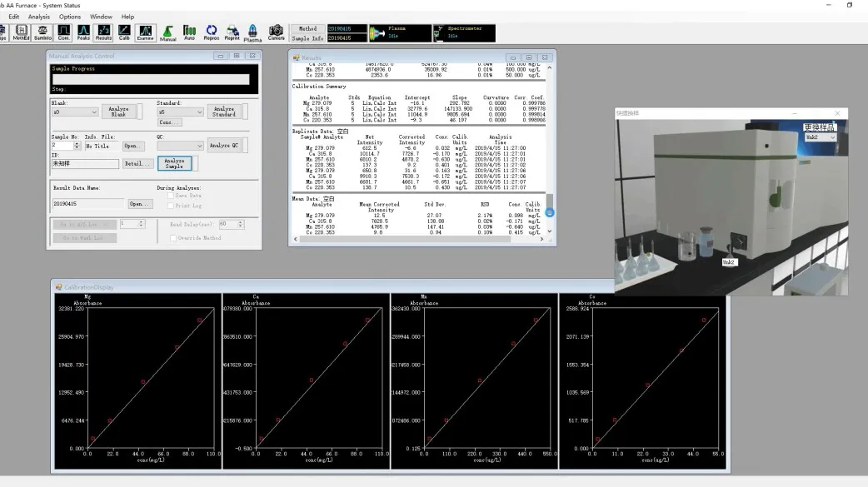Click the Plasma torch status icon
868x487 pixels.
pyautogui.click(x=378, y=34)
